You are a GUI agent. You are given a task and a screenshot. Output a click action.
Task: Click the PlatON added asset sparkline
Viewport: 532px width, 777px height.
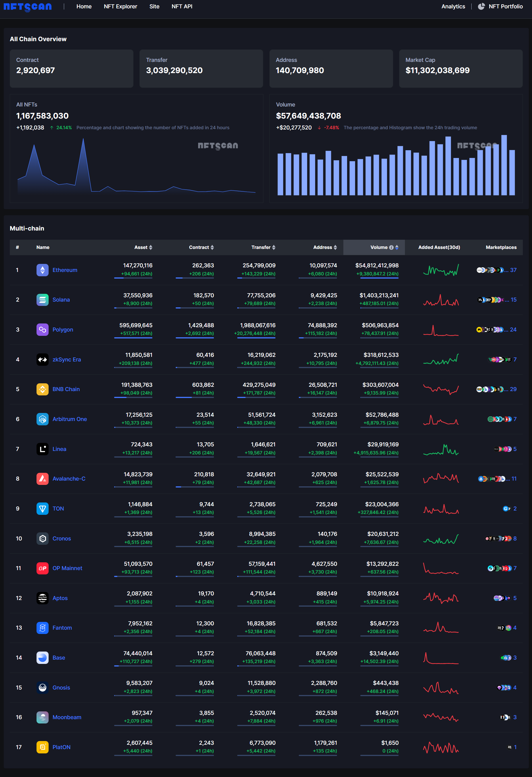441,747
